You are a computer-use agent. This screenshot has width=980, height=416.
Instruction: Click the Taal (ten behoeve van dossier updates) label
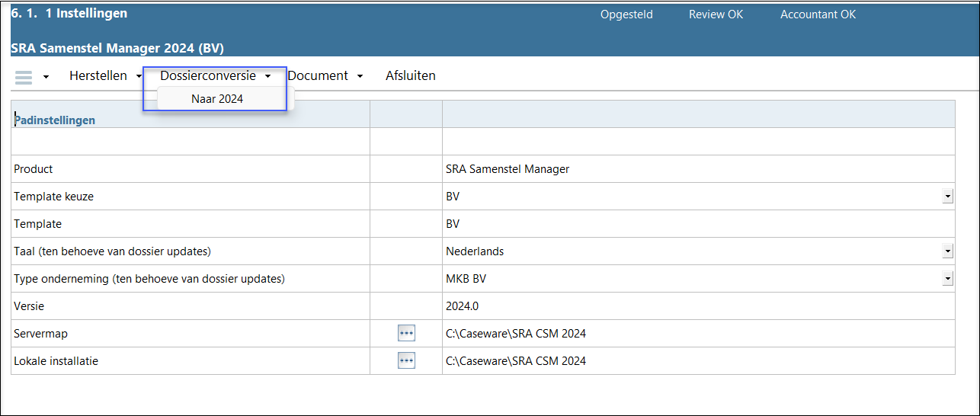112,251
